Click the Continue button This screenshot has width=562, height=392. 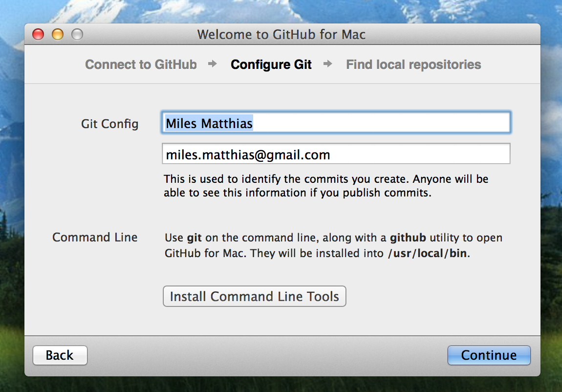click(x=489, y=355)
